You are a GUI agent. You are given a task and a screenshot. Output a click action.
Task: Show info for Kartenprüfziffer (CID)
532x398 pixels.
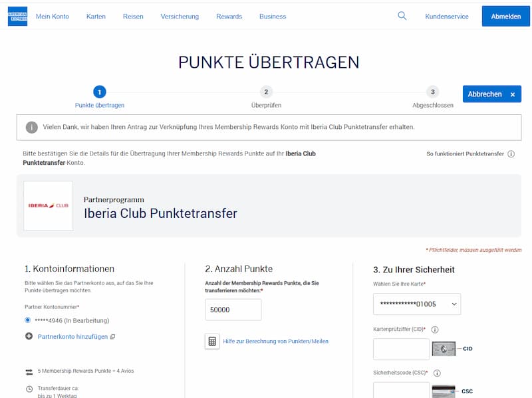(435, 330)
